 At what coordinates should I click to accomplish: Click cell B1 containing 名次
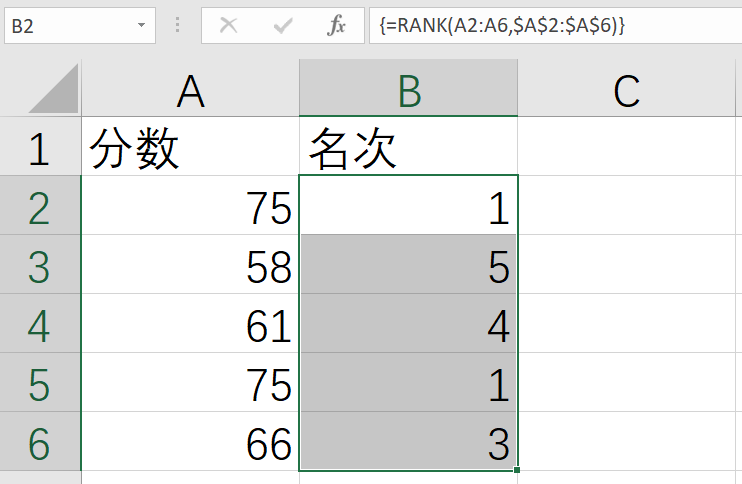coord(408,148)
